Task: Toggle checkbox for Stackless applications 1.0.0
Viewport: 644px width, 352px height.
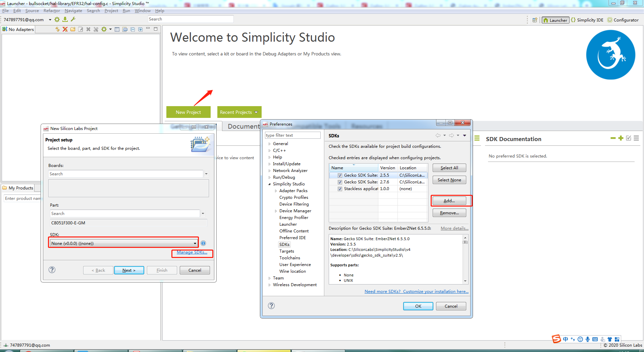Action: 340,189
